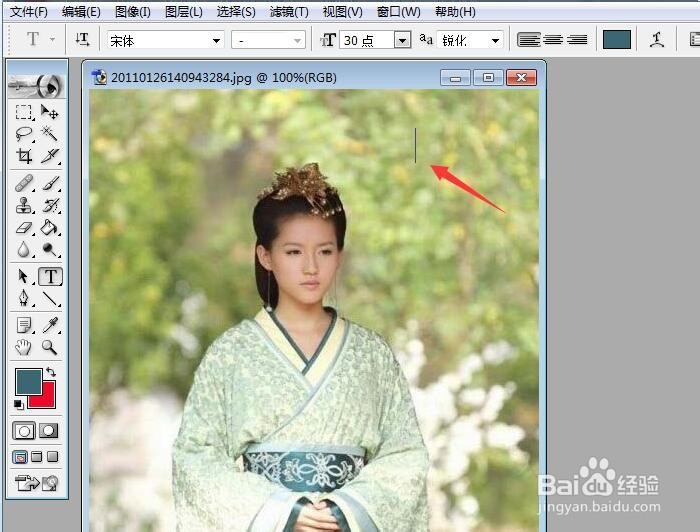The width and height of the screenshot is (700, 532).
Task: Open the 视图(V) menu
Action: click(342, 12)
